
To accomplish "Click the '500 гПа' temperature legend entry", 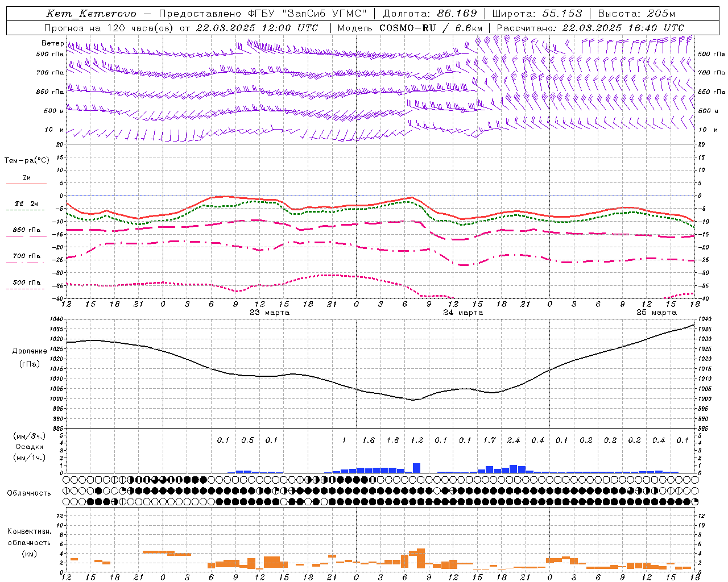I will coord(26,282).
